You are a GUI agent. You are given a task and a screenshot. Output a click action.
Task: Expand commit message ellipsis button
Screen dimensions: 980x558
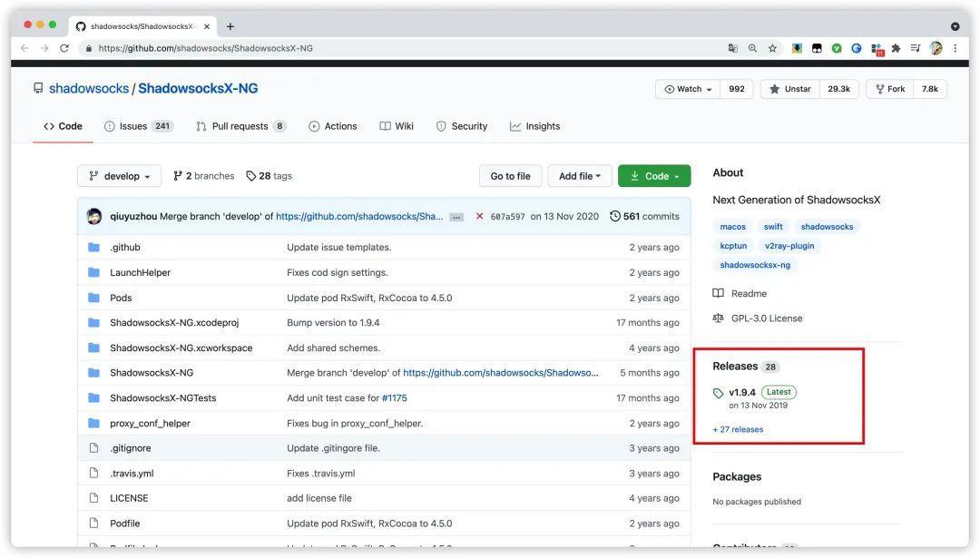pyautogui.click(x=456, y=217)
